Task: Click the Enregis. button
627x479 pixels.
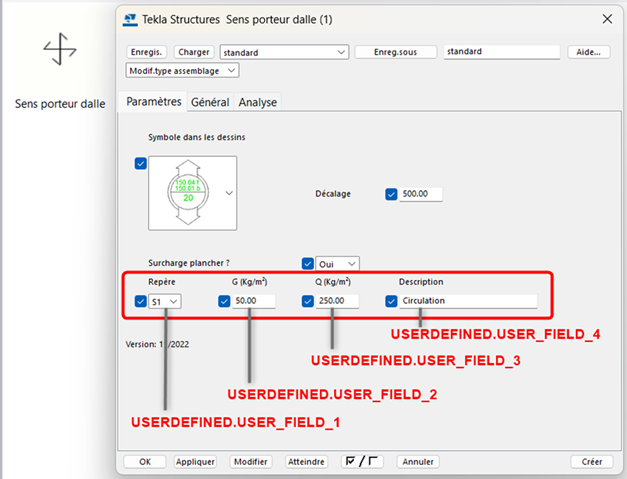Action: (146, 52)
